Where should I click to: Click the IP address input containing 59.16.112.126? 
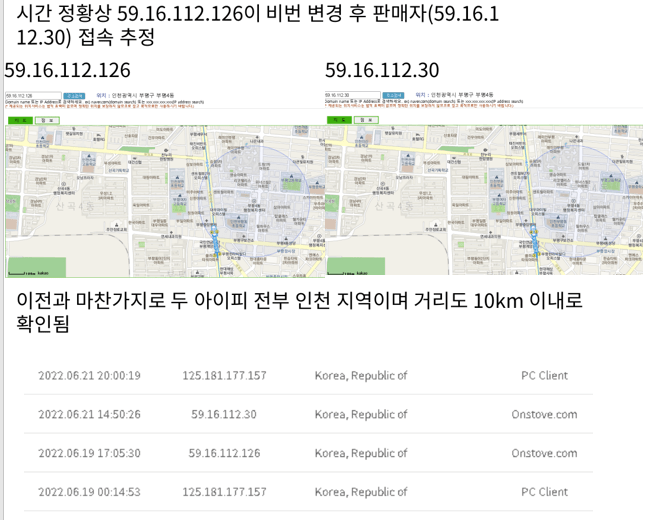(33, 96)
